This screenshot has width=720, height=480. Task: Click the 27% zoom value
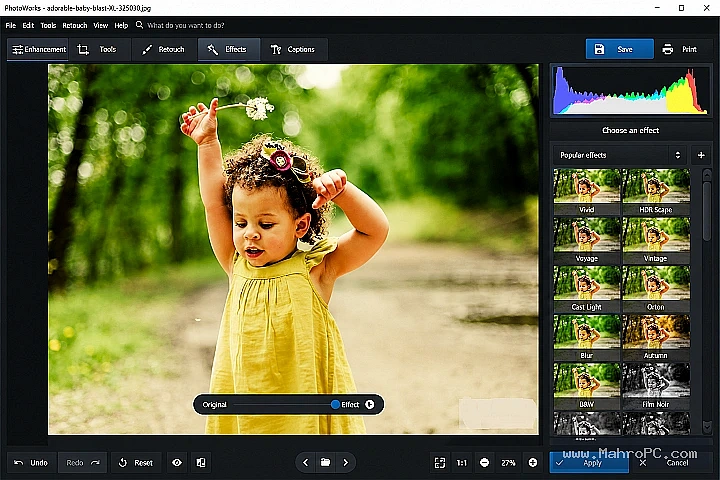coord(508,463)
